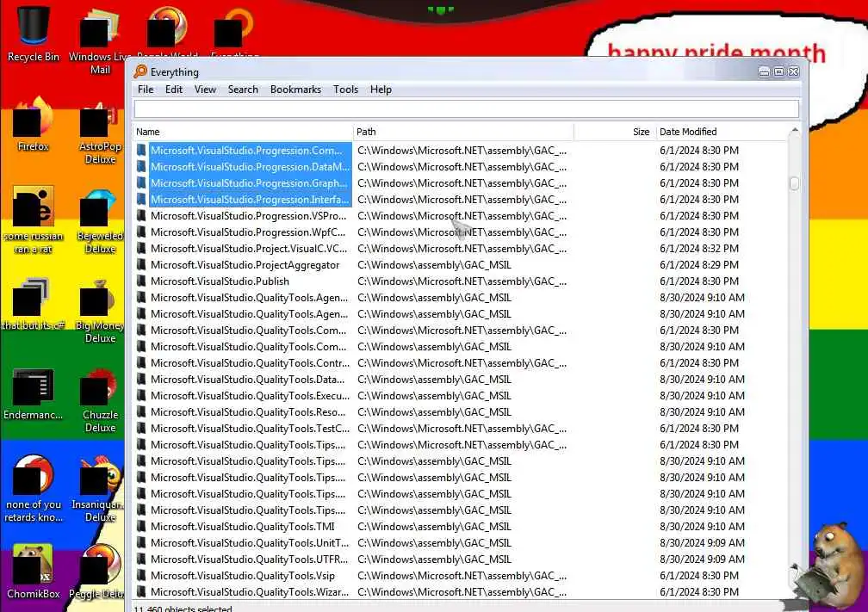Select Microsoft.VisualStudio.QualityTools.Execu... file
Image resolution: width=868 pixels, height=612 pixels.
pos(251,396)
